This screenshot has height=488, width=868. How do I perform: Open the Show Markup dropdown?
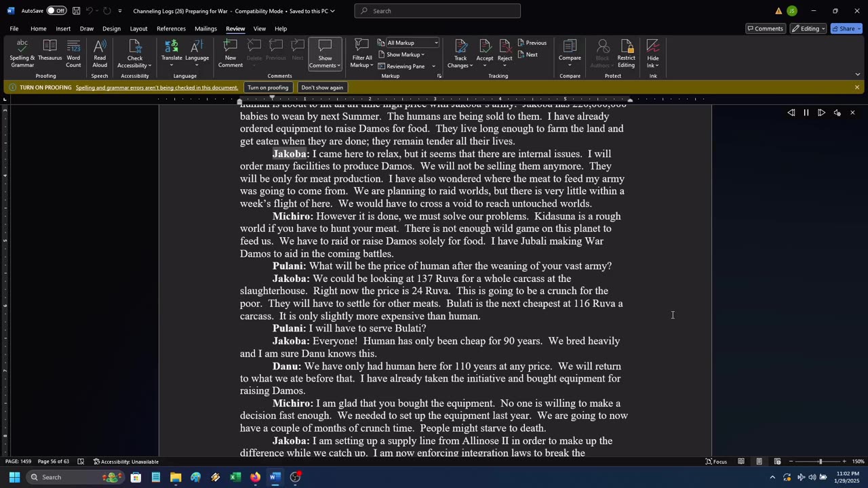tap(401, 55)
